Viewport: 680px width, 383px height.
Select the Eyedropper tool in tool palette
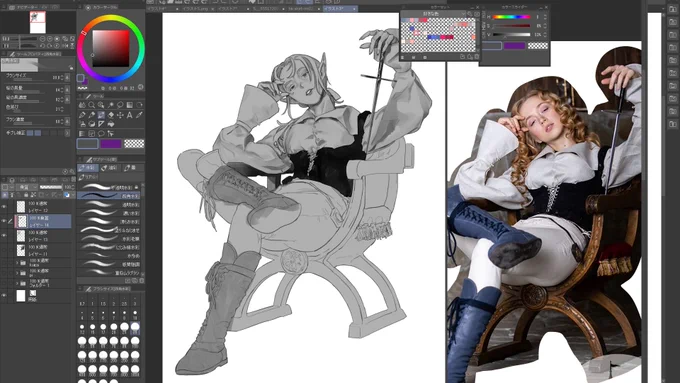139,115
